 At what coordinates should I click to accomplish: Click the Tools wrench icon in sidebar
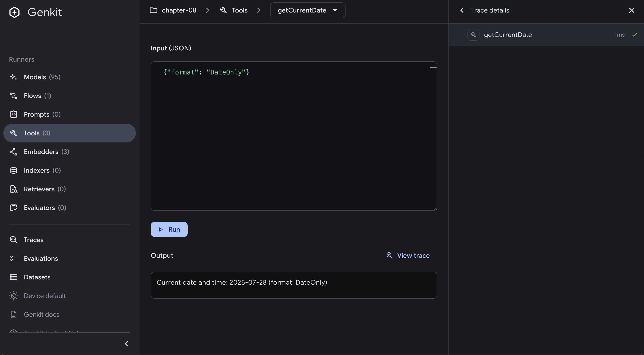pos(13,133)
